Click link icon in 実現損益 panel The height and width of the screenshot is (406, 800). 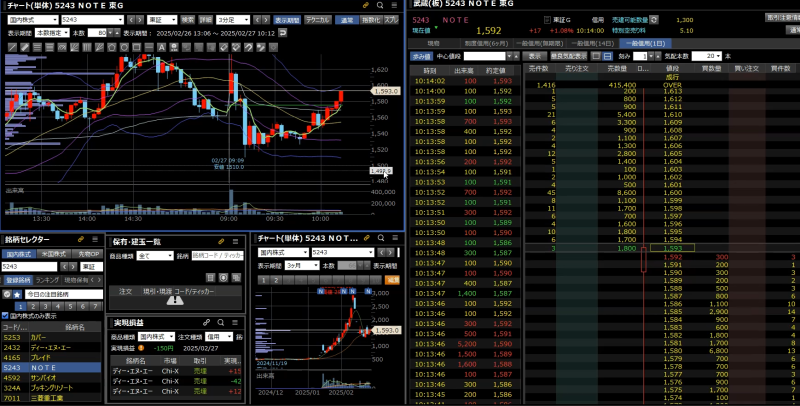click(x=207, y=322)
